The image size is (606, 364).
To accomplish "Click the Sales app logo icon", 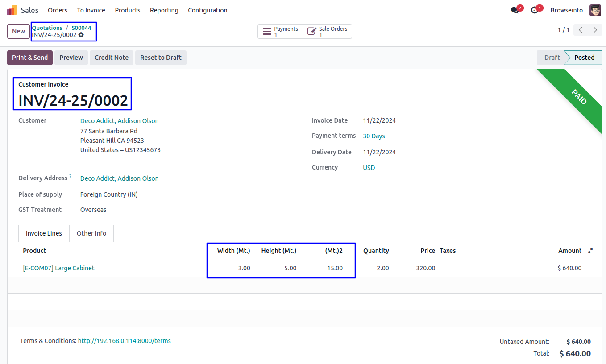I will point(12,10).
